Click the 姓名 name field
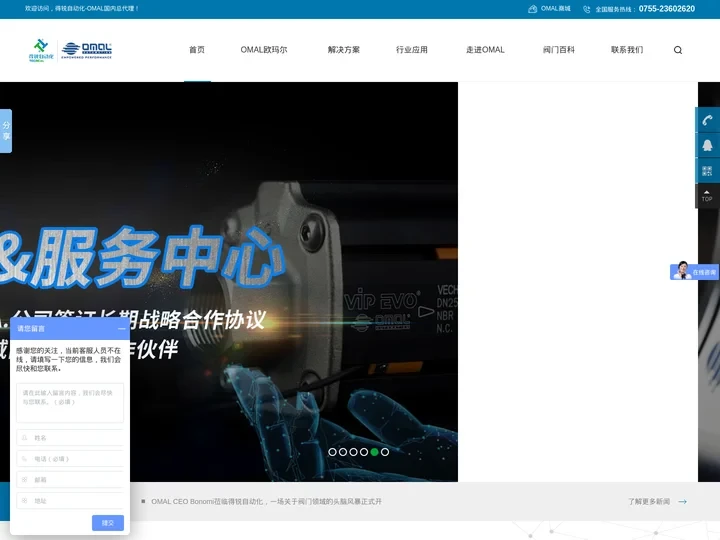The height and width of the screenshot is (540, 720). click(70, 438)
